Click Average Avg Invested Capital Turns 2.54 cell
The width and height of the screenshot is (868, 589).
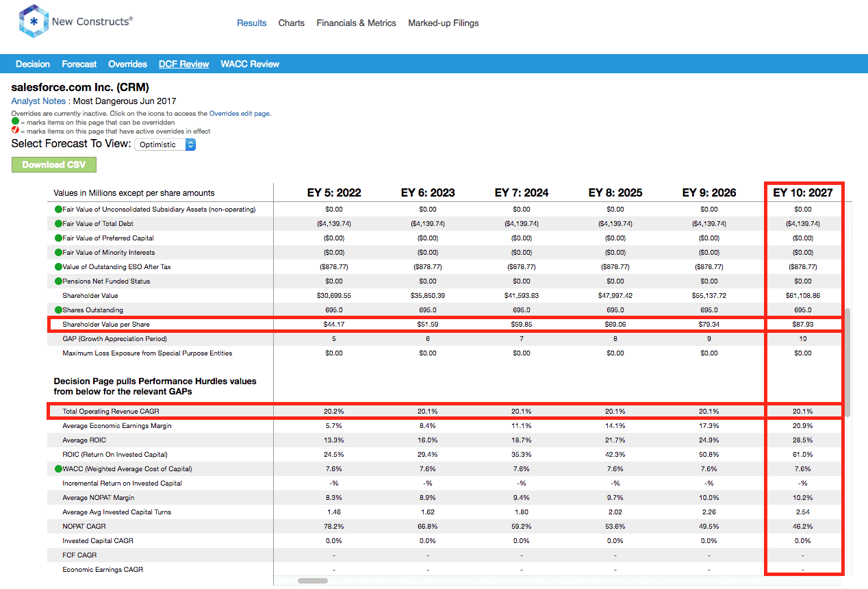[x=803, y=512]
